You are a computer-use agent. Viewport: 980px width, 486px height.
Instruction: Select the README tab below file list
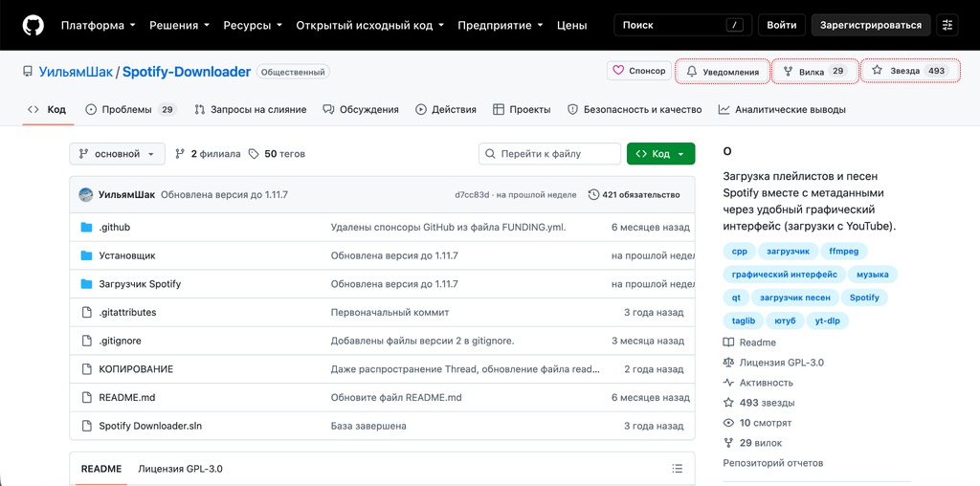coord(101,469)
